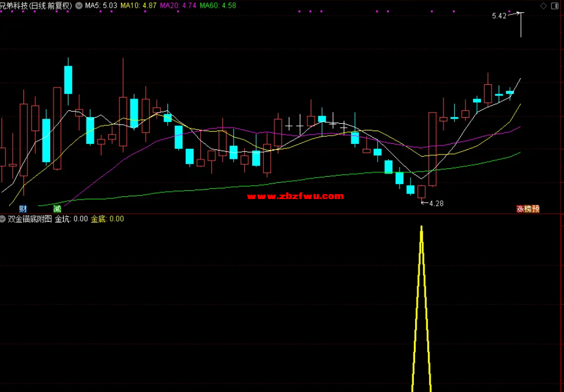Click the yellow 金底 signal spike
The image size is (564, 392).
coord(422,308)
